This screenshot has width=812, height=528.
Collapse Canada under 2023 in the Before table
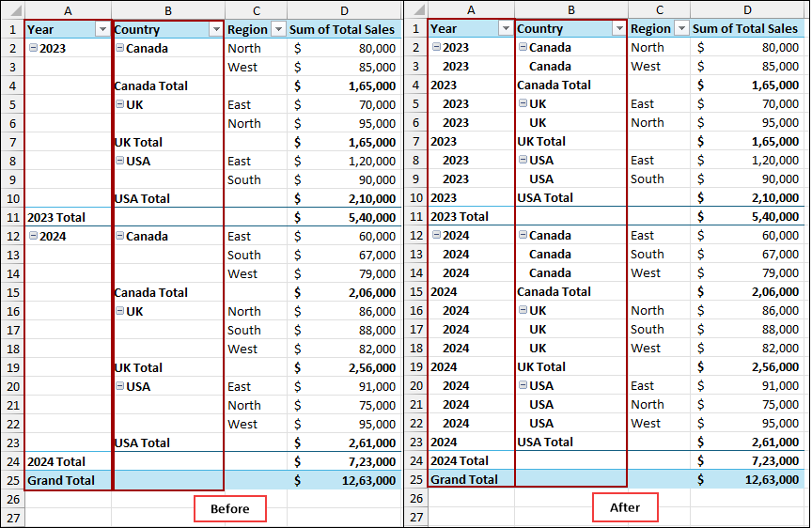(119, 48)
